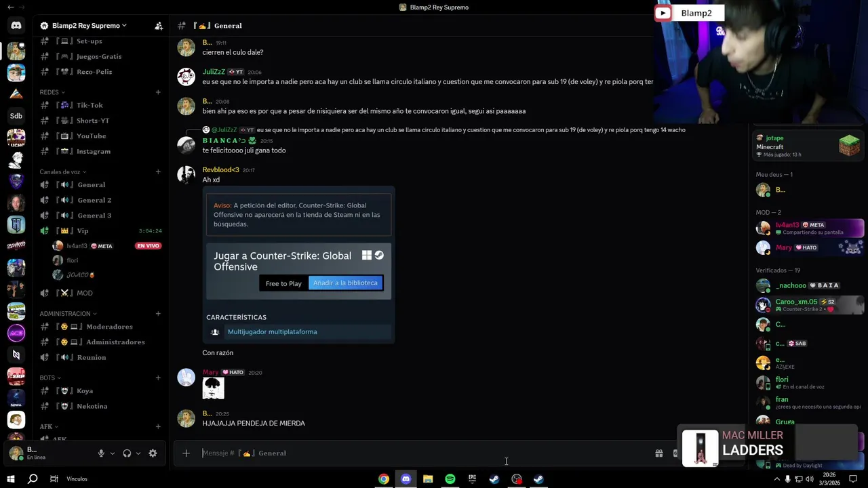Open JuliZzZ's profile from username
The height and width of the screenshot is (488, 868).
click(x=214, y=72)
